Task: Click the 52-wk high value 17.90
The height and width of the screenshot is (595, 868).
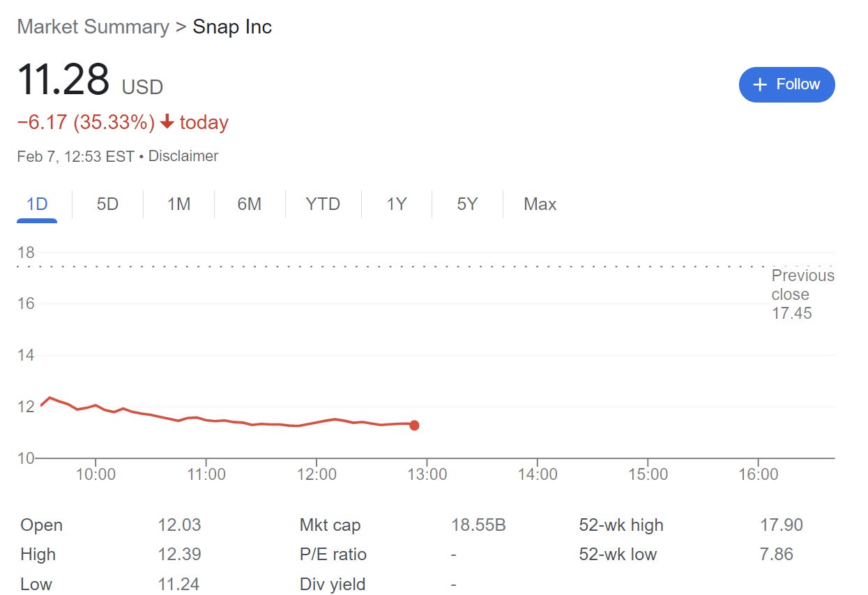Action: coord(782,525)
